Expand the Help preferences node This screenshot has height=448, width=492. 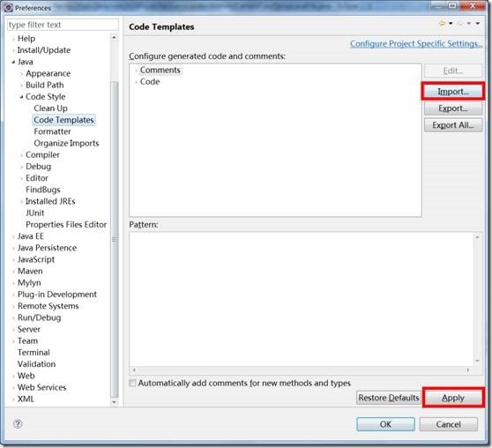[x=13, y=39]
